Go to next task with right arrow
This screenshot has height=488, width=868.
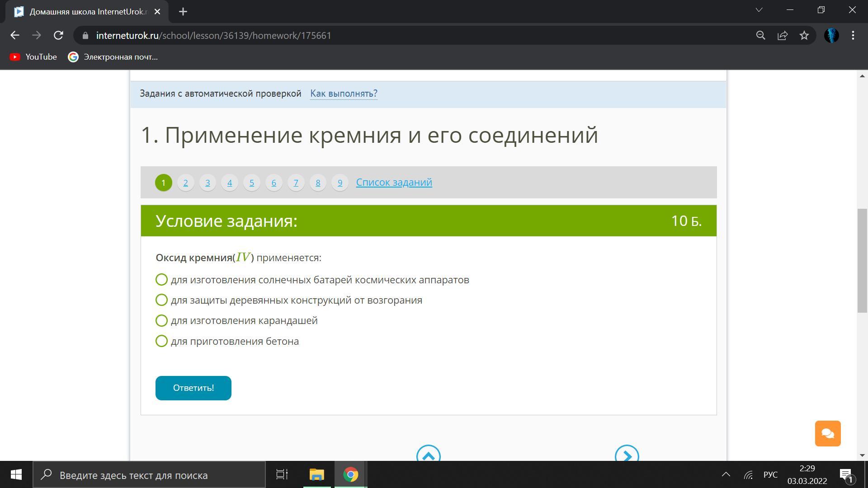(627, 455)
